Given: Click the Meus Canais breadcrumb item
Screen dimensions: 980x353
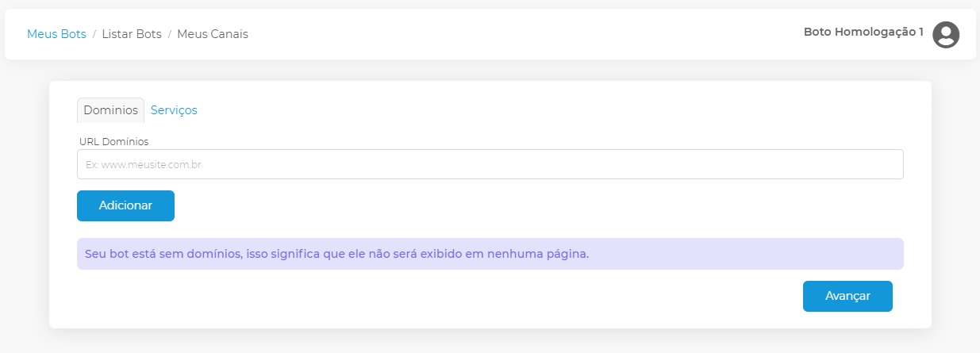Looking at the screenshot, I should coord(213,34).
